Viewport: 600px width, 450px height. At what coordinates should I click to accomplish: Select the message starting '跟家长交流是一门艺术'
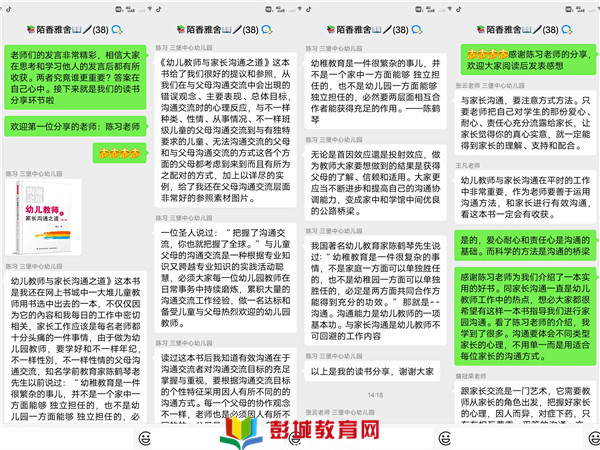525,403
